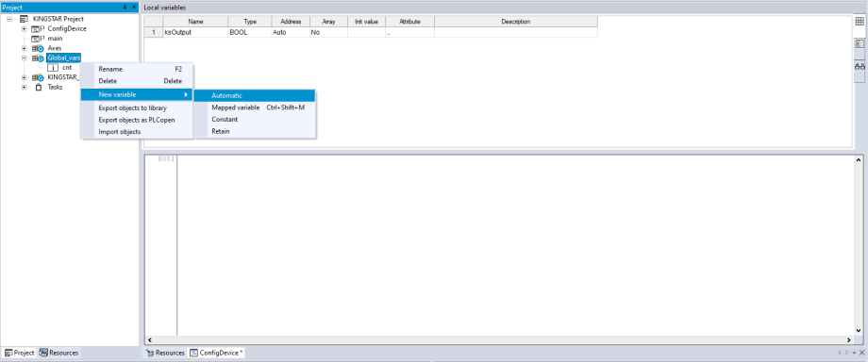Expand the ConfigDevice tree node
868x362 pixels.
(24, 29)
